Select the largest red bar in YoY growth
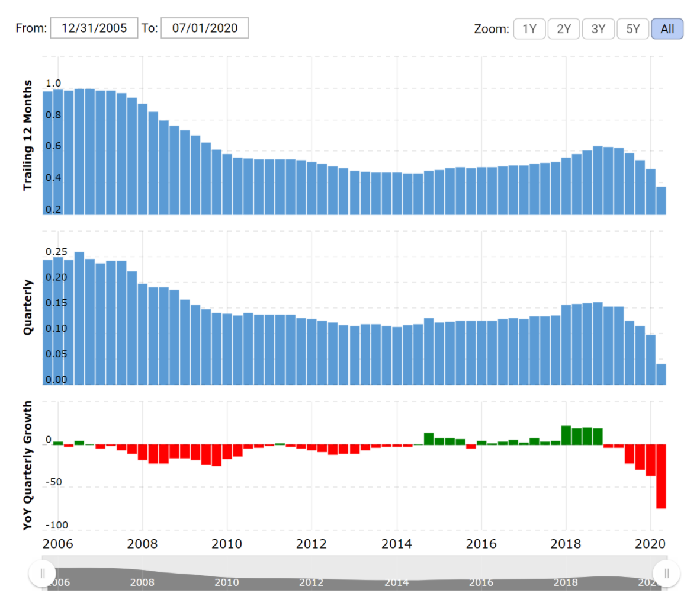 [661, 476]
